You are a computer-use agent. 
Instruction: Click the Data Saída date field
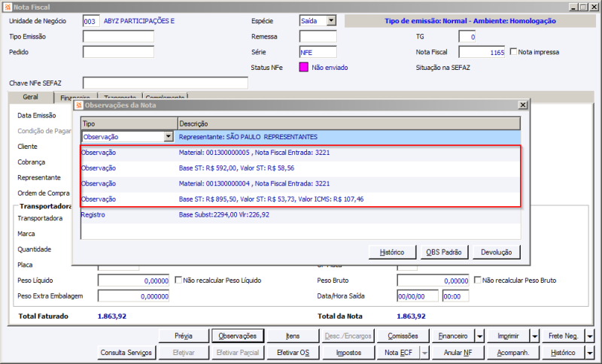click(418, 296)
